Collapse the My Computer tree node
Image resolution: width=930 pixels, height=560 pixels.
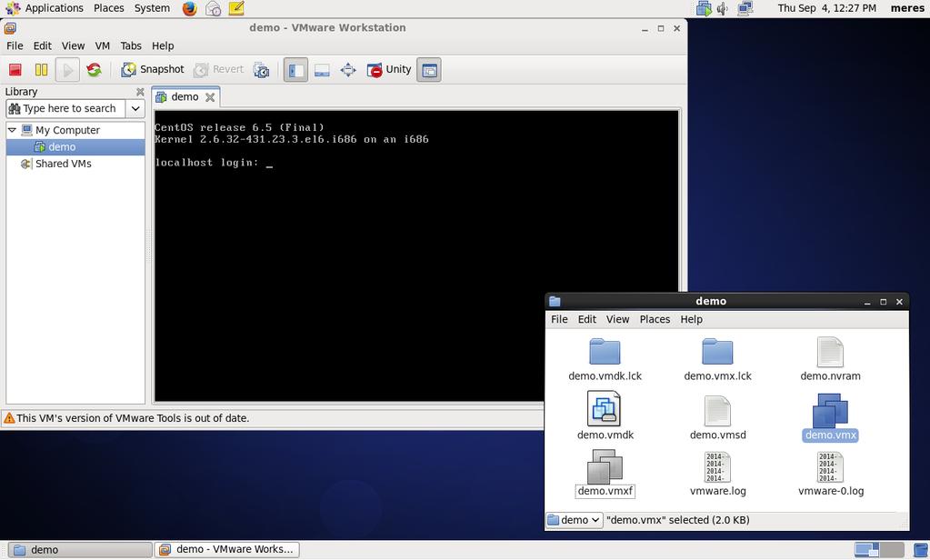click(x=12, y=129)
